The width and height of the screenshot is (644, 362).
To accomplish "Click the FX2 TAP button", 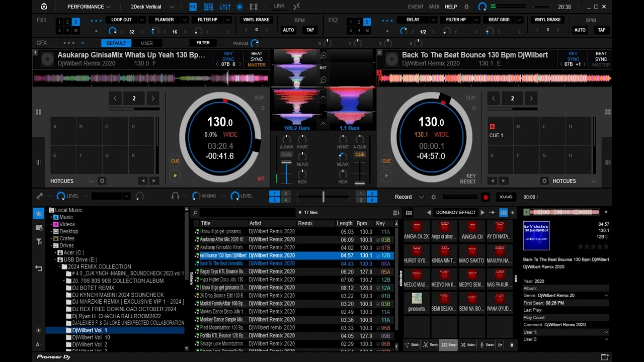I will pos(602,30).
